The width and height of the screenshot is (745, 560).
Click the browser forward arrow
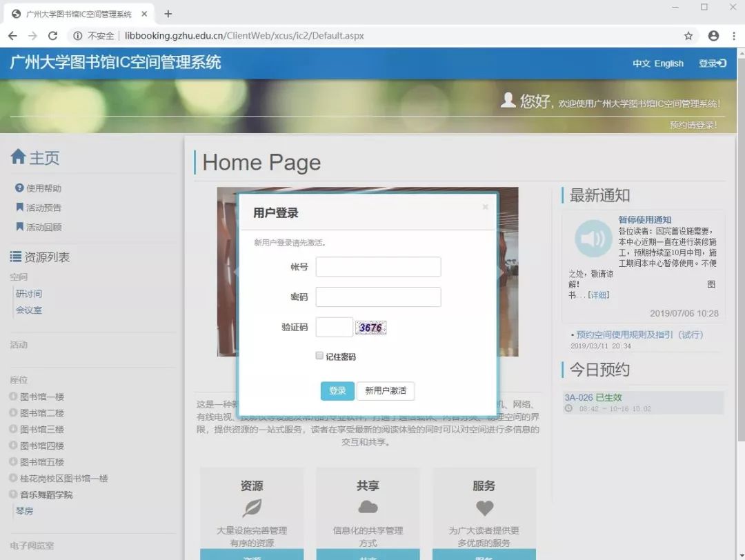point(33,36)
